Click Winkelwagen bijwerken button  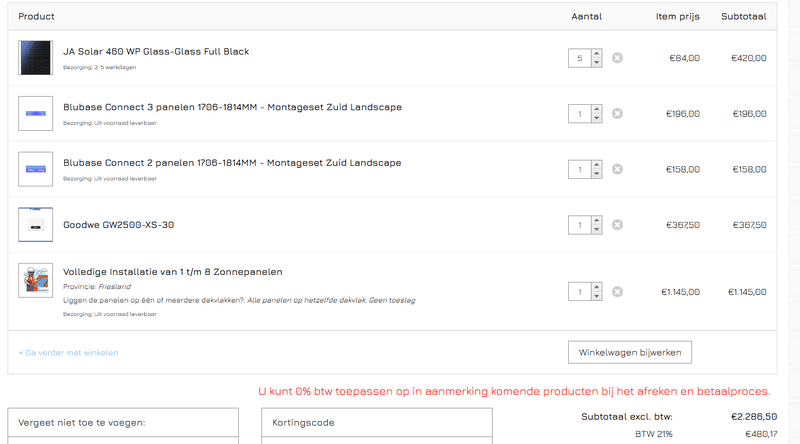630,353
